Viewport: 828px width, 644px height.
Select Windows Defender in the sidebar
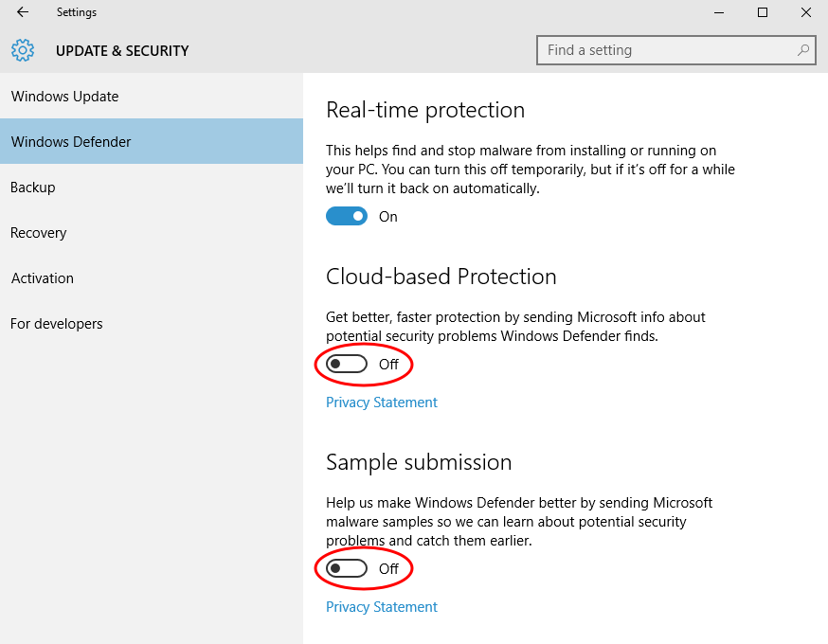pyautogui.click(x=152, y=141)
